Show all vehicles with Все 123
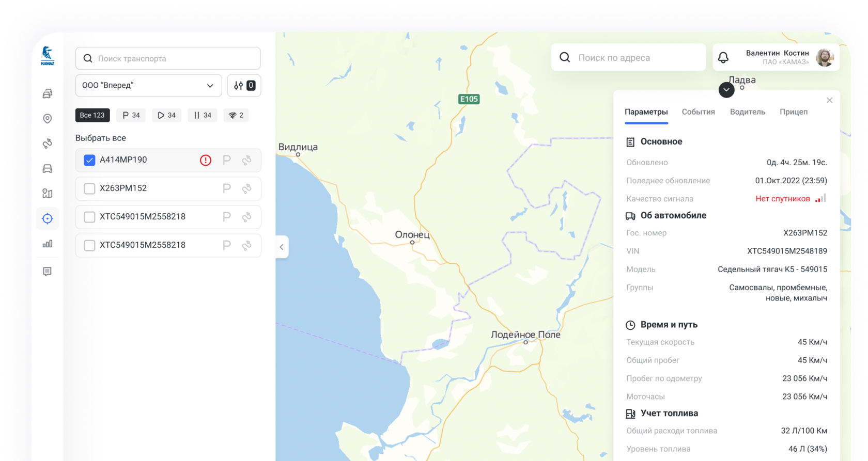The width and height of the screenshot is (868, 461). pos(92,115)
